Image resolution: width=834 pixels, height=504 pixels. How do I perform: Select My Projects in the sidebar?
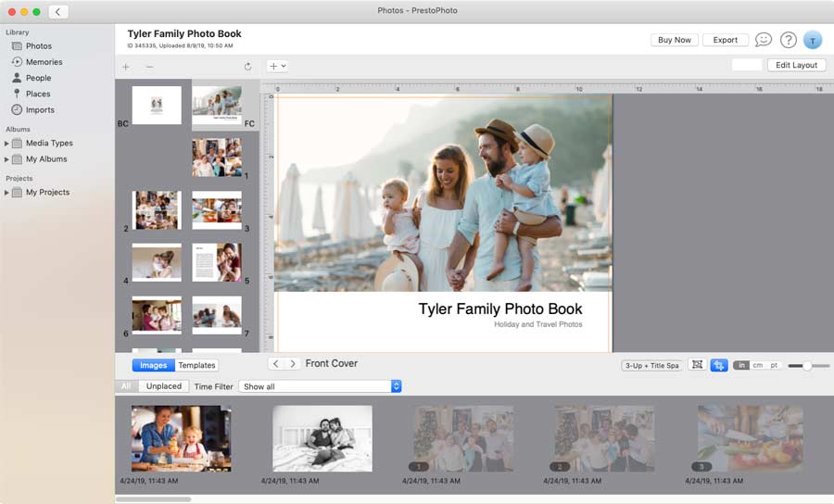tap(47, 192)
